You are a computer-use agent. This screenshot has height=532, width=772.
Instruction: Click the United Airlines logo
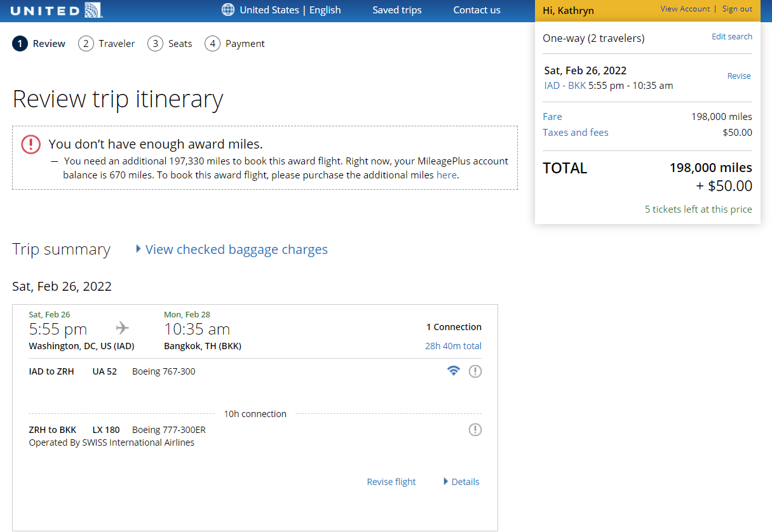(56, 10)
